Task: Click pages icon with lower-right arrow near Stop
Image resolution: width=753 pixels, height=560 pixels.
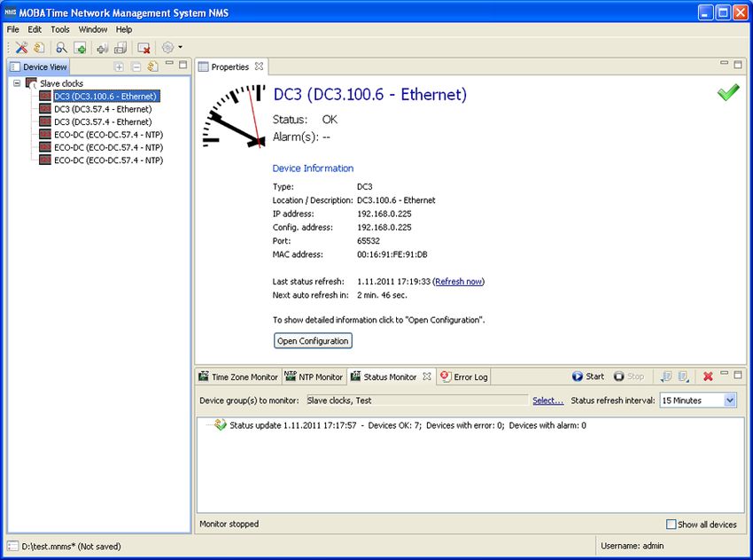Action: tap(683, 377)
